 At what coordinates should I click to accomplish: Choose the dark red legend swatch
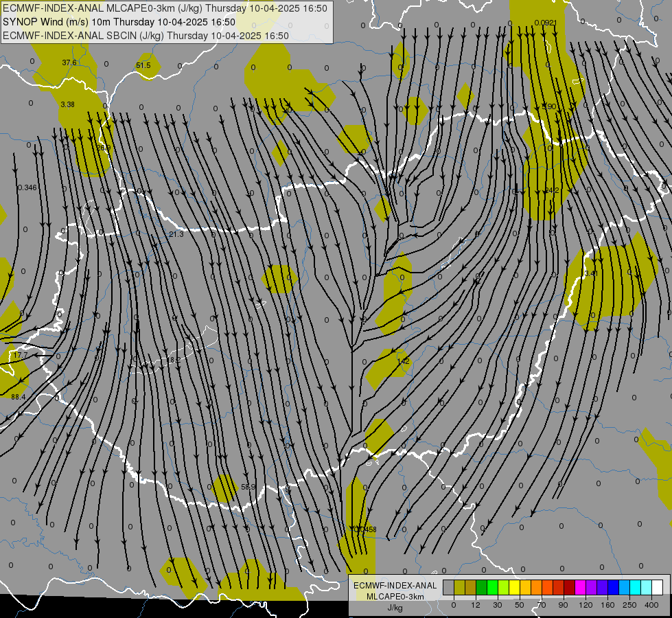click(570, 588)
